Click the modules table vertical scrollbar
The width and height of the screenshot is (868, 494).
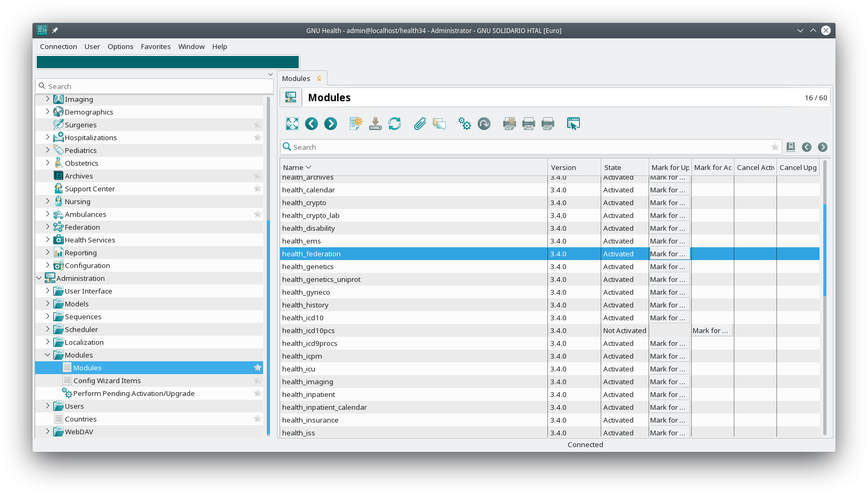[x=825, y=249]
